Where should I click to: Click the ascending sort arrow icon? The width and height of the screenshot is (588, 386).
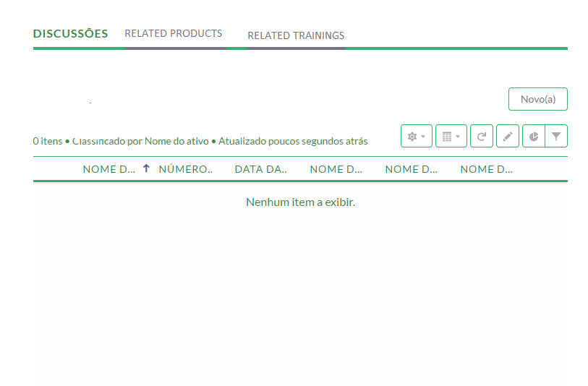146,168
